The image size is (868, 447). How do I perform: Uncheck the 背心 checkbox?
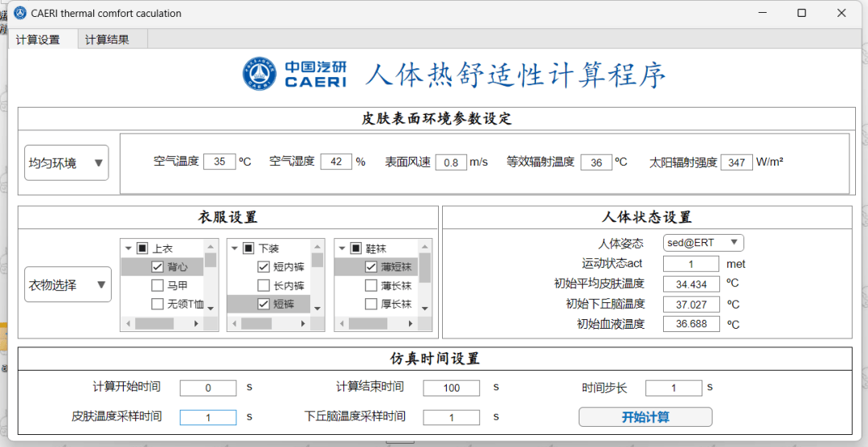tap(158, 267)
